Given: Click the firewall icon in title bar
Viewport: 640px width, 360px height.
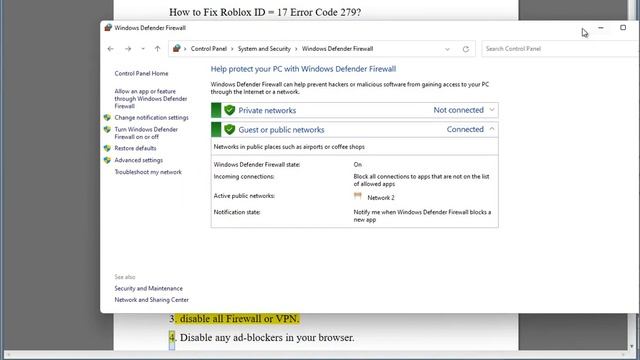Looking at the screenshot, I should [108, 27].
